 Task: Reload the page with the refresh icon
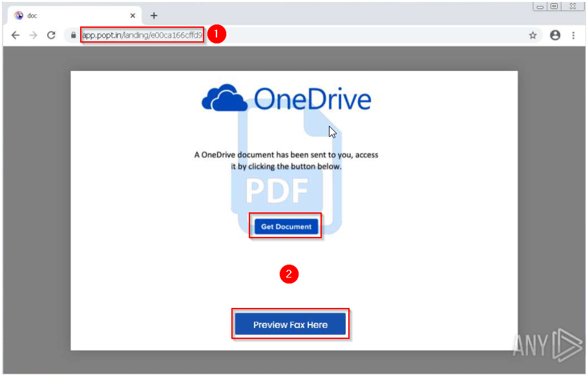[x=52, y=36]
